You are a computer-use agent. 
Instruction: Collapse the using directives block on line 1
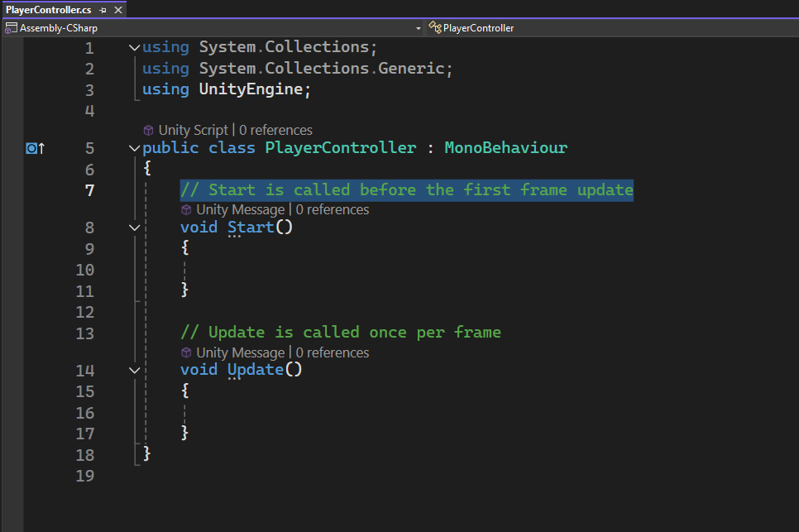[x=135, y=48]
